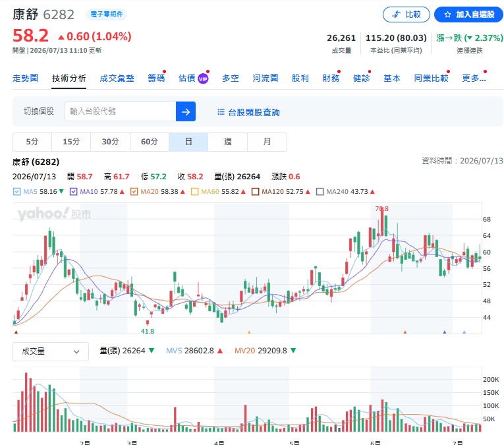Open the 台股類股查詢 link

click(254, 112)
